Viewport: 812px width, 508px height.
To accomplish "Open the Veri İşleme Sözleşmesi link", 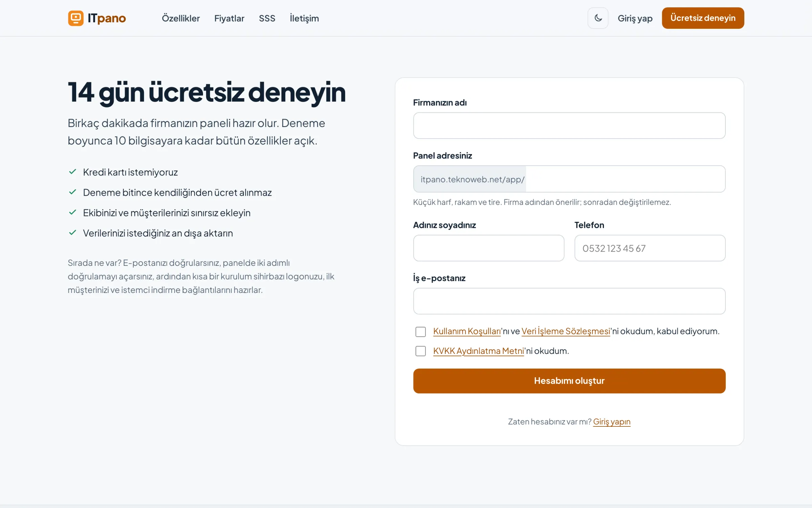I will [566, 331].
